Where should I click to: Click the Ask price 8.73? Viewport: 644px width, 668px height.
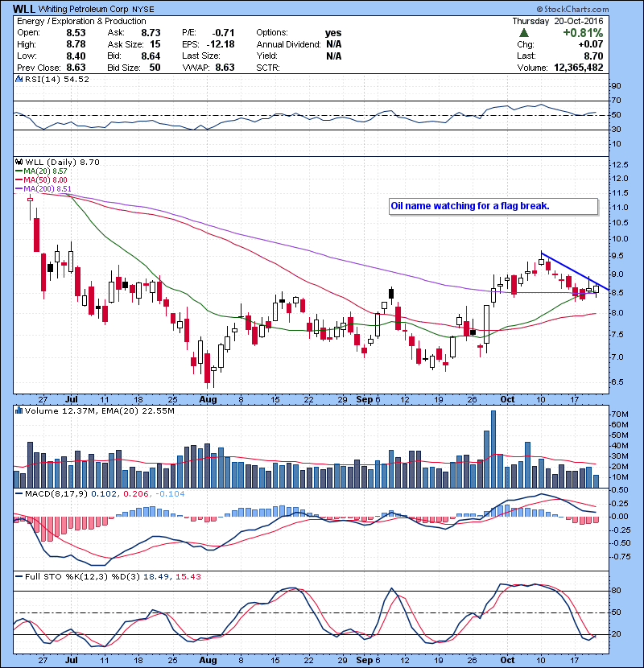click(151, 33)
